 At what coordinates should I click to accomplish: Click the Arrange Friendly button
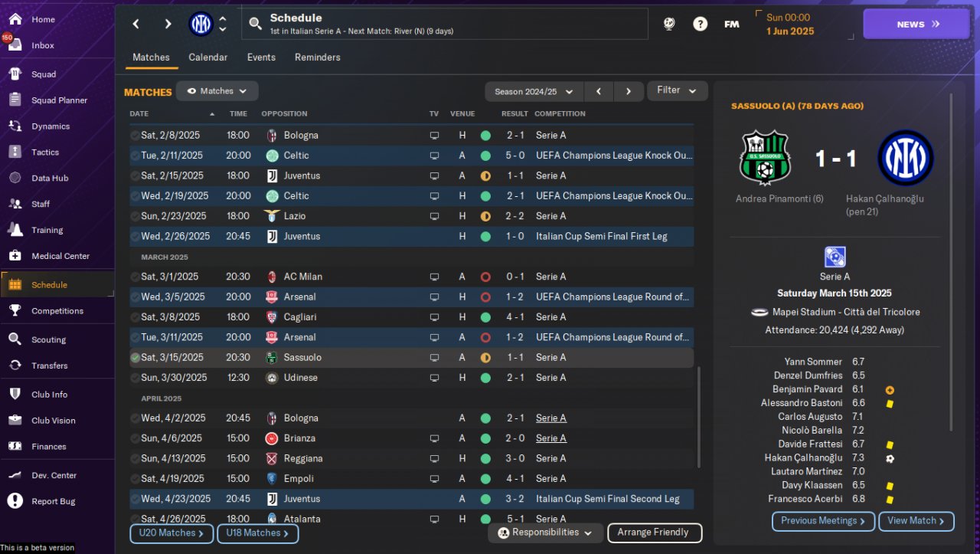[x=654, y=533]
